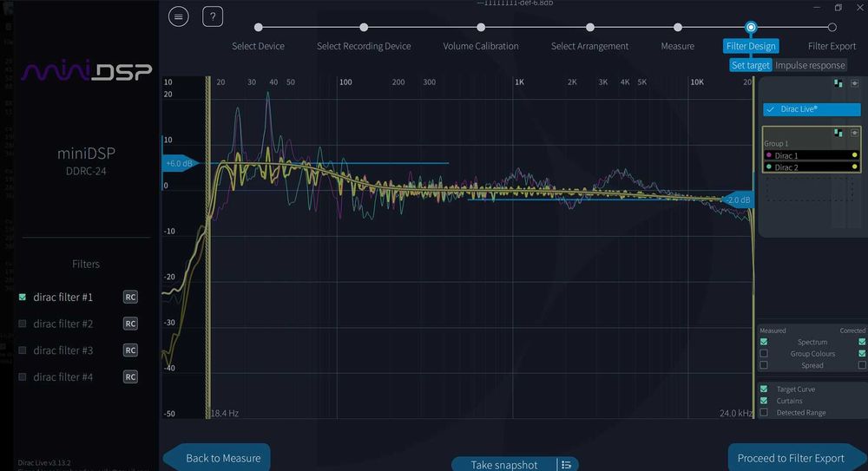Open the hamburger menu icon
The width and height of the screenshot is (868, 471).
pos(178,16)
